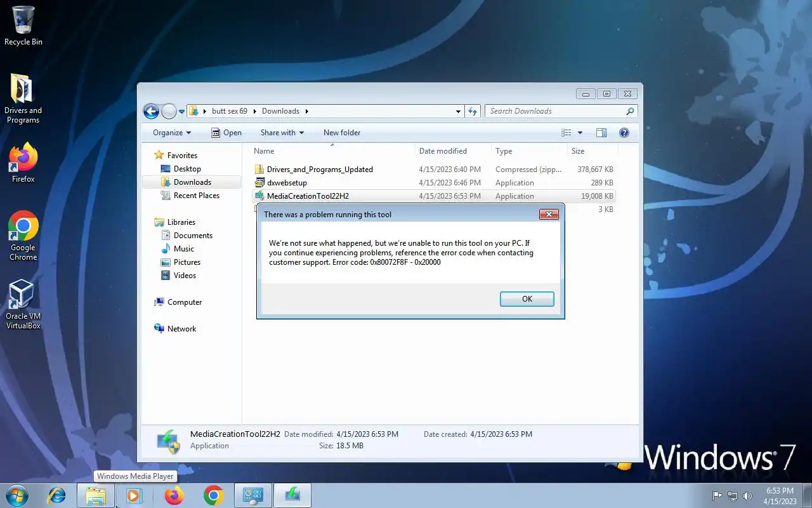Select Downloads in Favorites

[192, 182]
